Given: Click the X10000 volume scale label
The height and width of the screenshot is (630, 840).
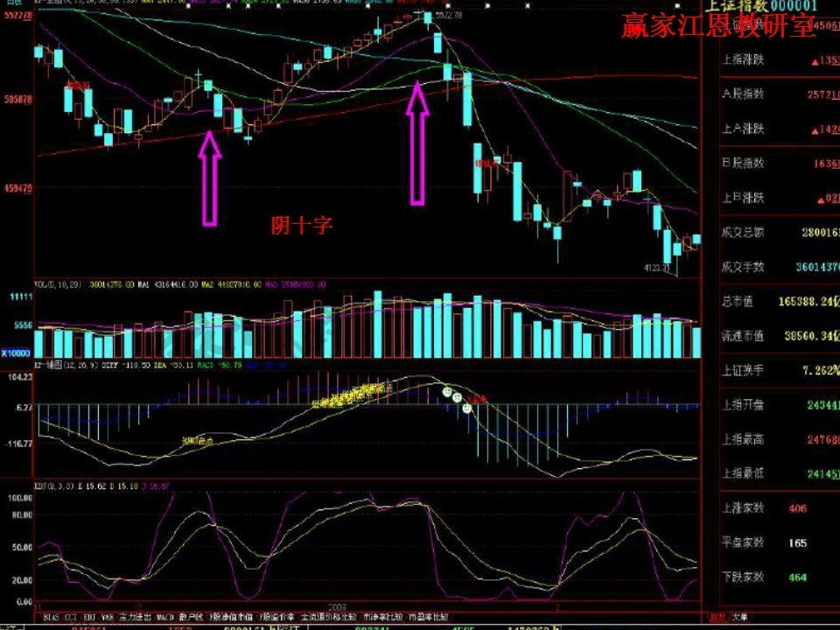Looking at the screenshot, I should (x=17, y=353).
